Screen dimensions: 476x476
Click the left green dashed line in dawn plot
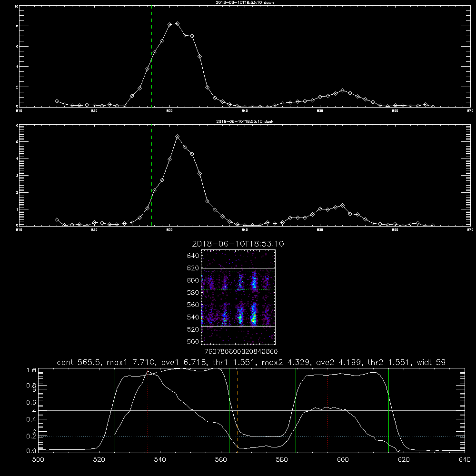coord(151,56)
